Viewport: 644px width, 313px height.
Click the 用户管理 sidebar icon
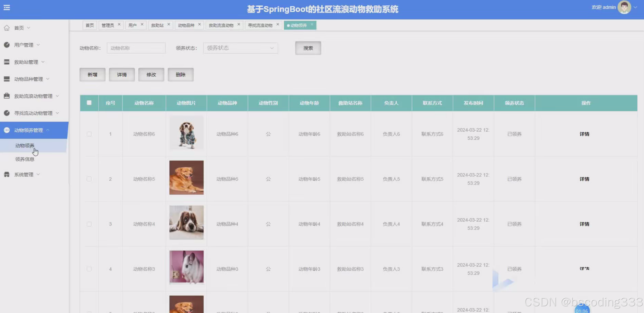(x=7, y=45)
